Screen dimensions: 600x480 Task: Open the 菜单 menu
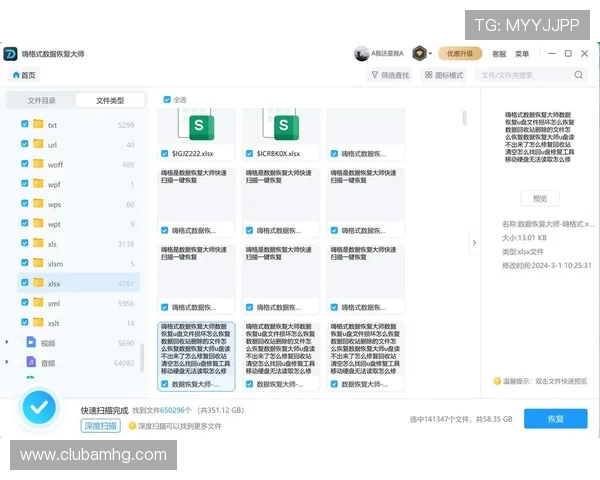coord(522,54)
